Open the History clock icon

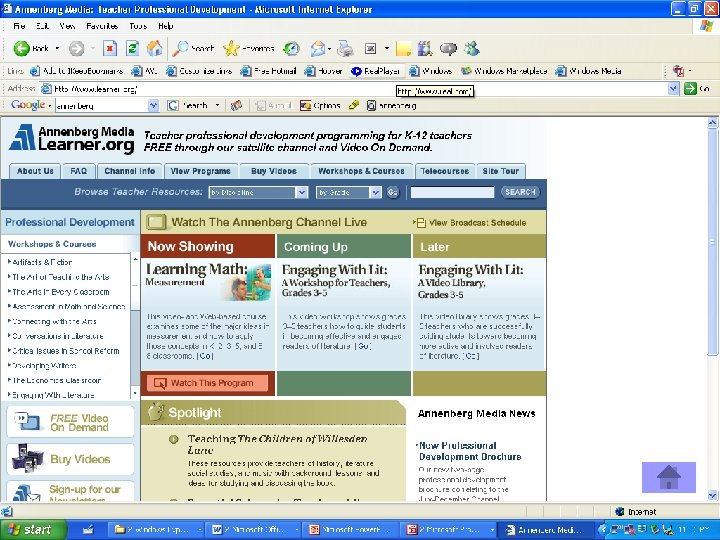(291, 48)
